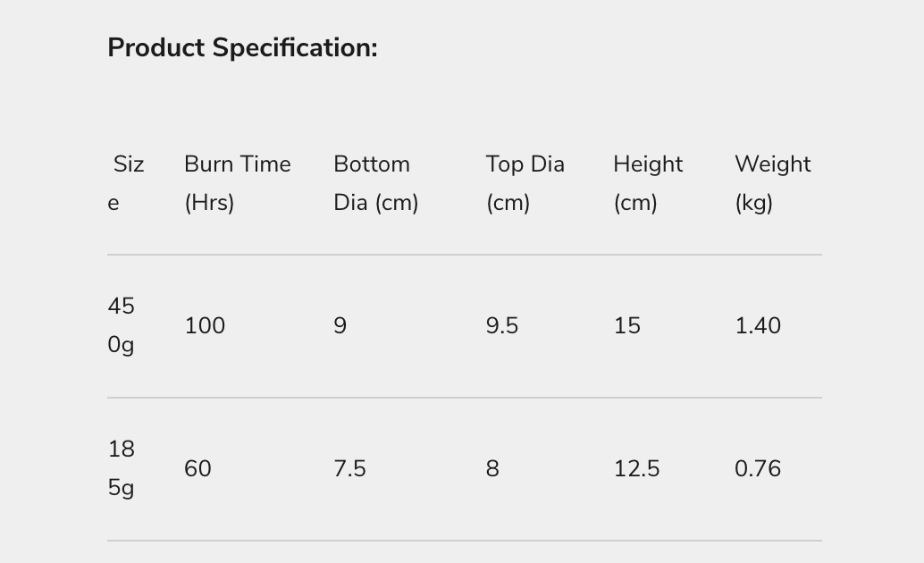The image size is (924, 563).
Task: Select the Height (cm) column header
Action: coord(647,183)
